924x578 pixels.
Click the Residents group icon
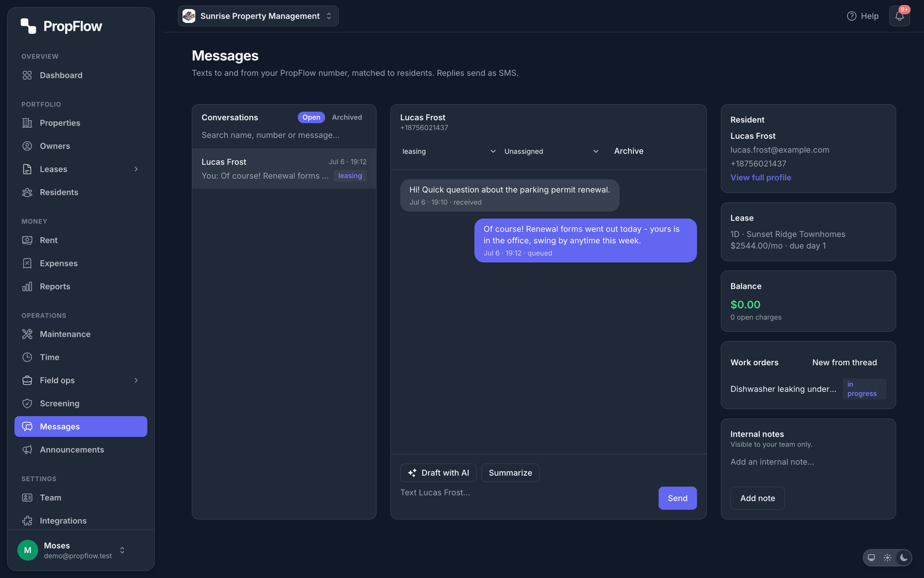pos(27,192)
